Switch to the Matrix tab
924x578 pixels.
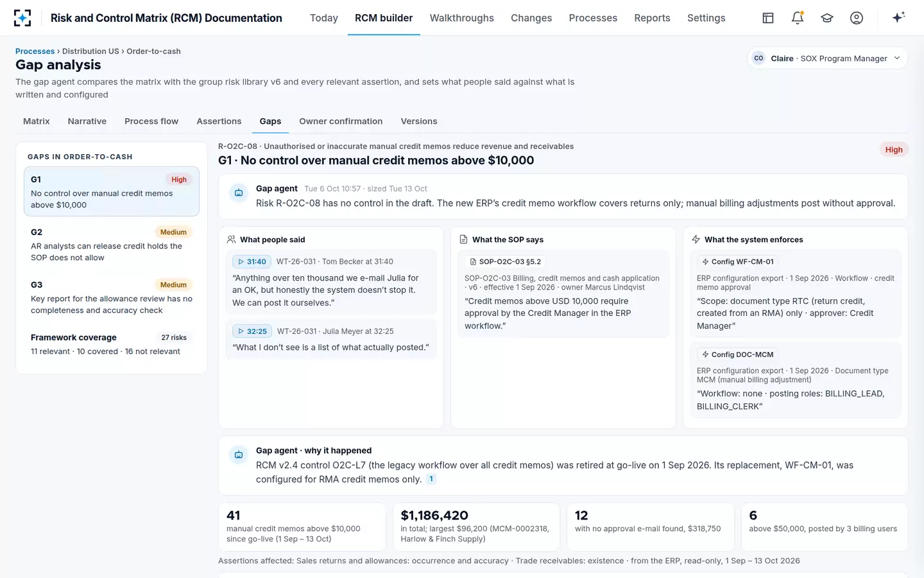(x=37, y=121)
